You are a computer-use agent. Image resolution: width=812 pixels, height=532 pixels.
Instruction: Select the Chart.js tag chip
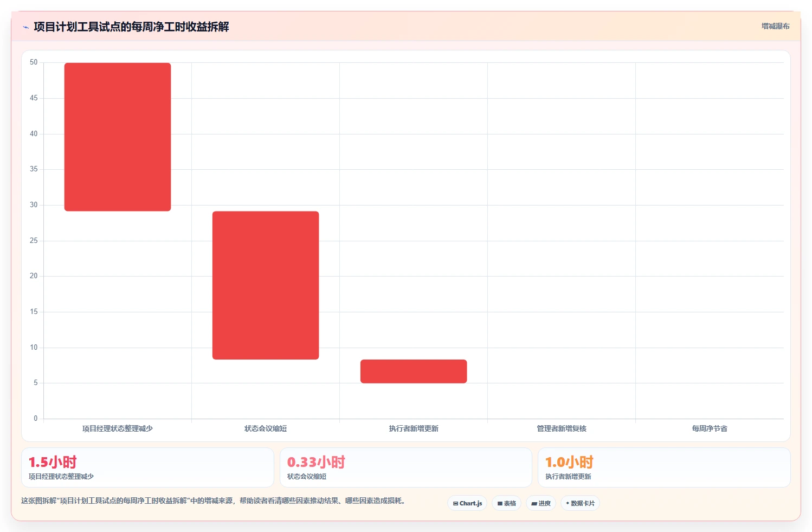click(467, 503)
